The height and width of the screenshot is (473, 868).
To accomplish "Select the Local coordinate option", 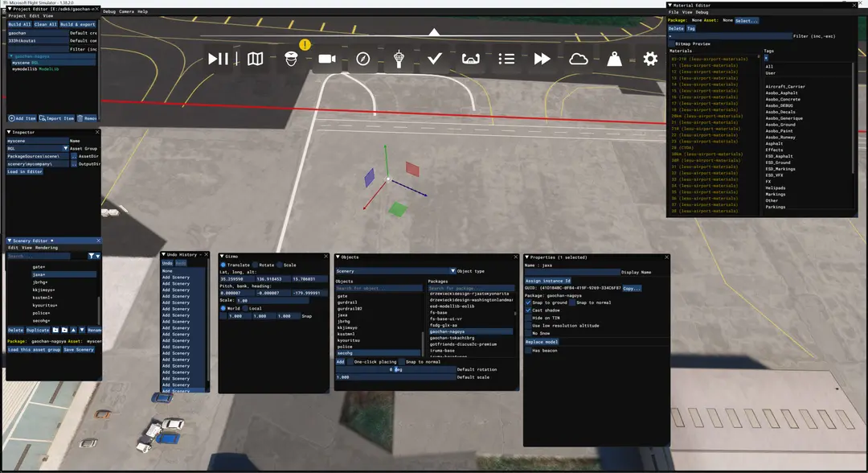I will tap(244, 308).
